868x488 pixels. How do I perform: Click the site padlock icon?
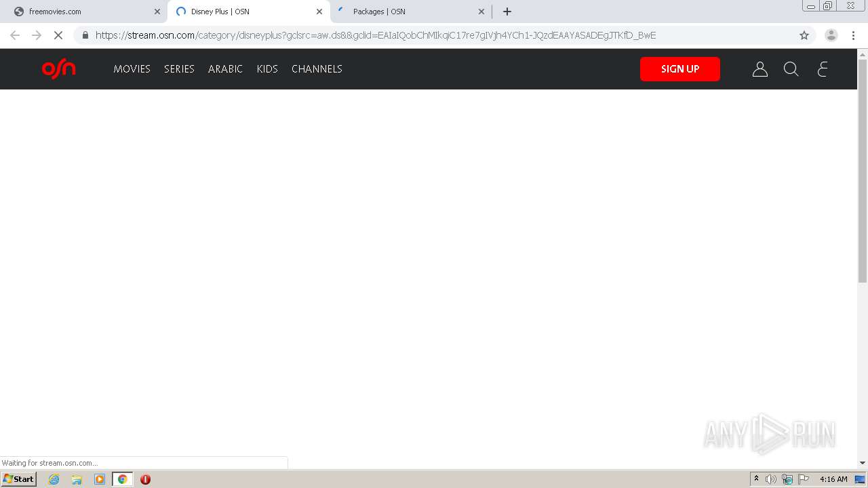click(x=85, y=35)
